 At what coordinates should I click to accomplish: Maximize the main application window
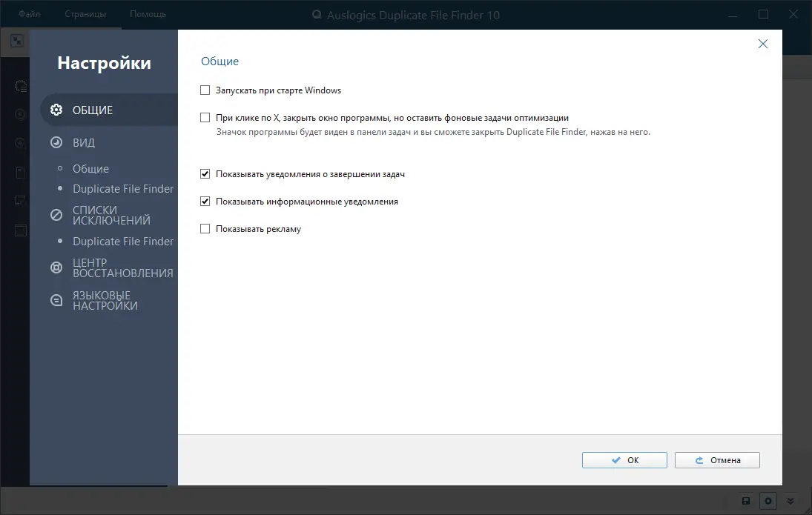pos(763,14)
